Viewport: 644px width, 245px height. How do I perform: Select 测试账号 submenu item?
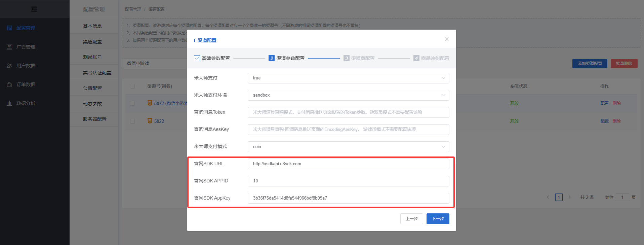(x=94, y=57)
